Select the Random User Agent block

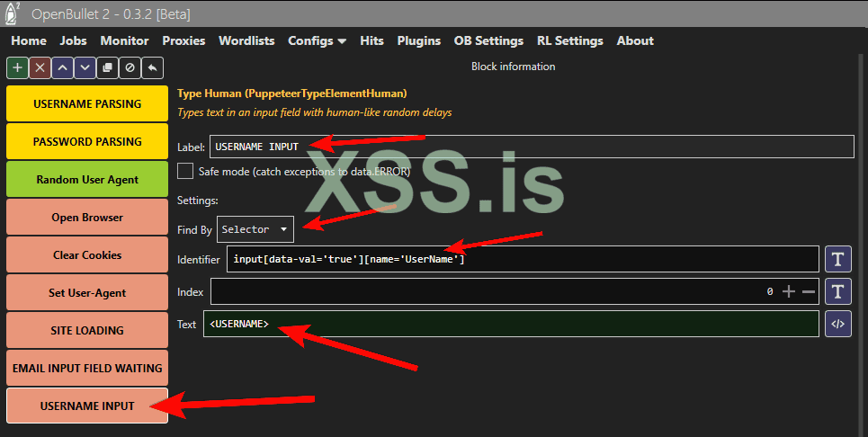coord(87,179)
